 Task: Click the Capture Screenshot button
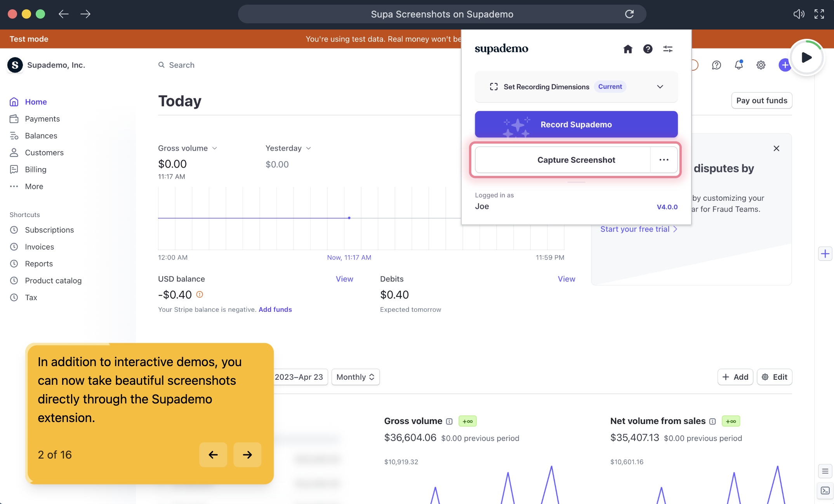click(563, 160)
